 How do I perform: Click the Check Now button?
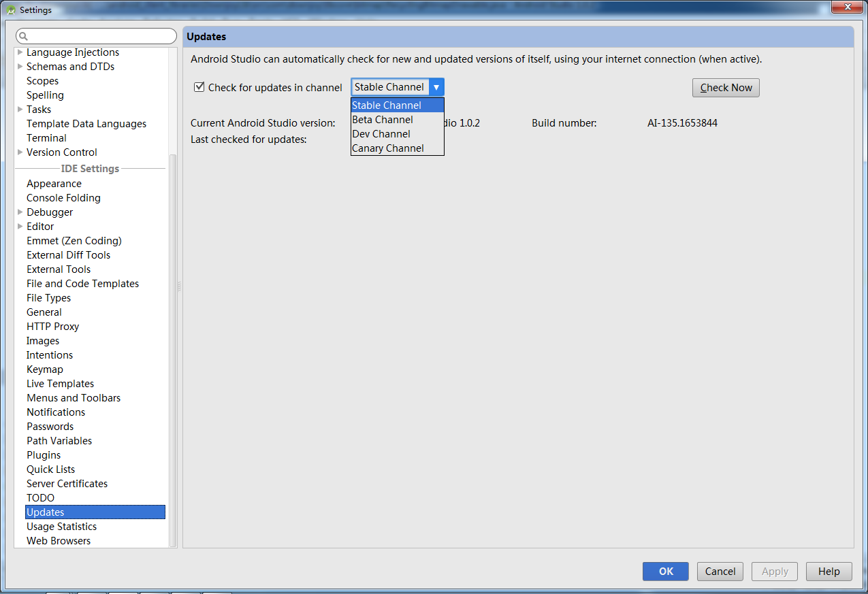[725, 87]
